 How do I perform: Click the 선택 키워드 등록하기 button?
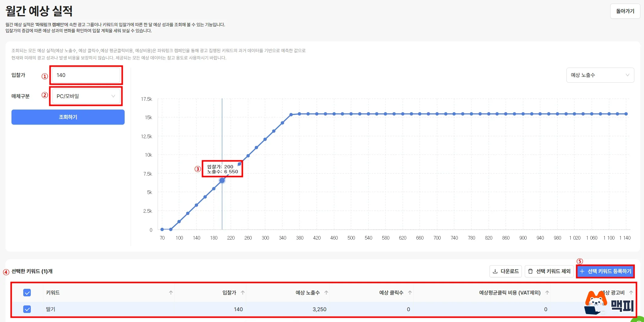(x=605, y=271)
